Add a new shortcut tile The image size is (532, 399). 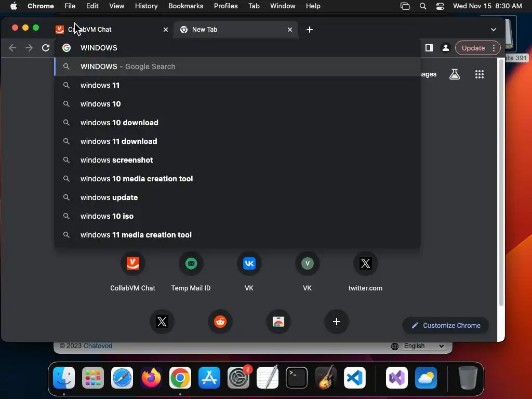click(x=337, y=321)
